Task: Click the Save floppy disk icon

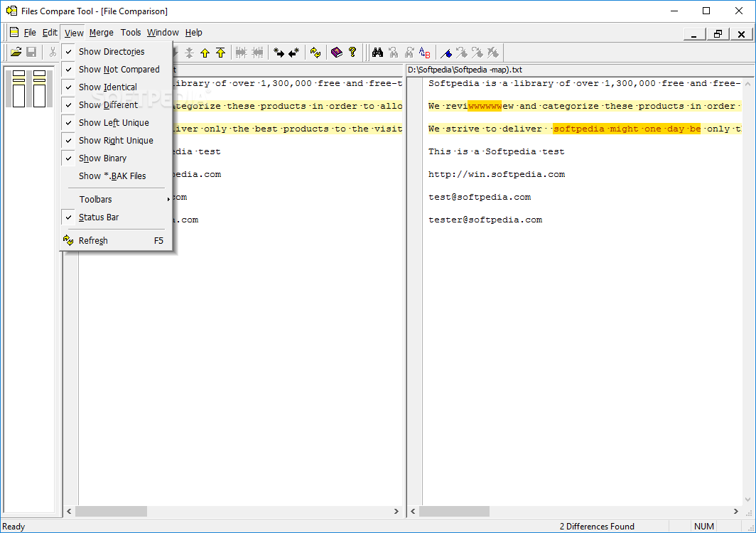Action: pyautogui.click(x=31, y=52)
